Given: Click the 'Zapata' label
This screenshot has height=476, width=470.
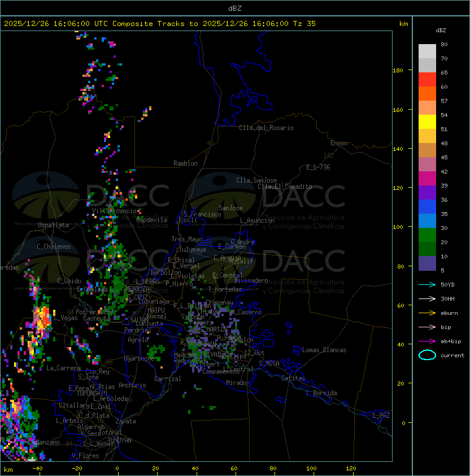Looking at the screenshot, I should 125,421.
